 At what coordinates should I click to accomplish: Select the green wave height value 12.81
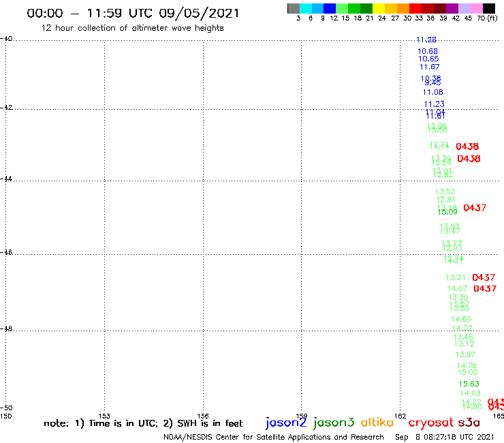pyautogui.click(x=446, y=200)
